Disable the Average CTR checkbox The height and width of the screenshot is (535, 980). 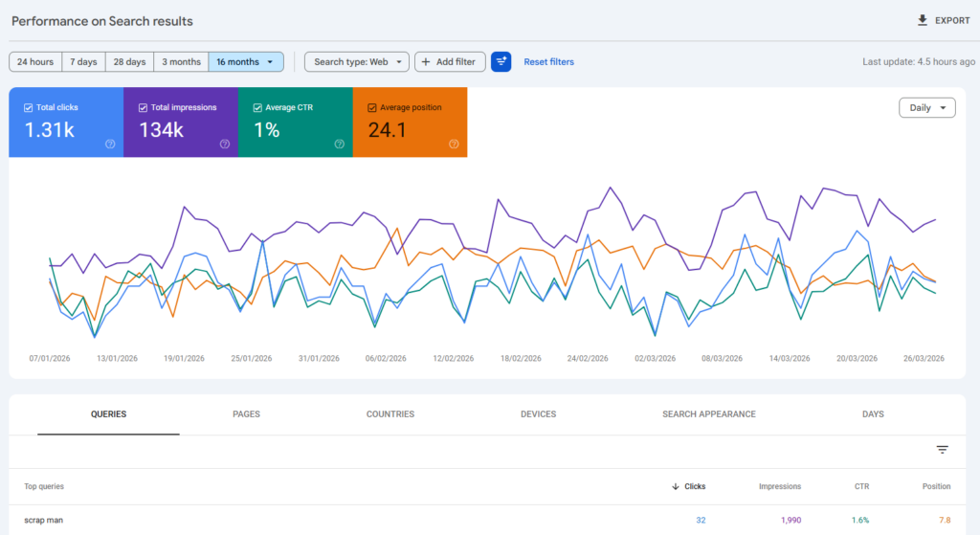tap(258, 107)
